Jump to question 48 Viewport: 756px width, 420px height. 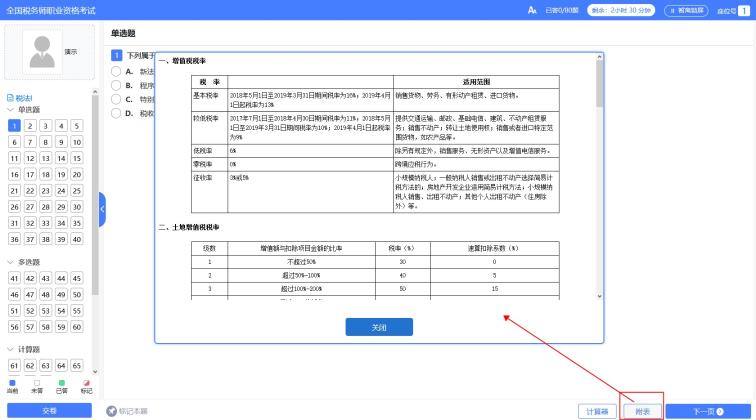click(x=45, y=295)
